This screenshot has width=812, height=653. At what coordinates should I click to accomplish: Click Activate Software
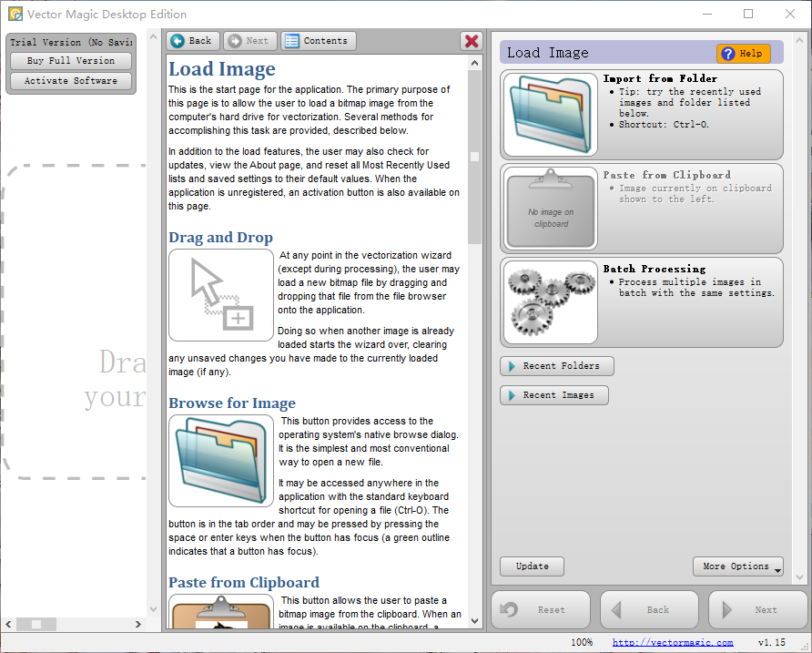(71, 81)
